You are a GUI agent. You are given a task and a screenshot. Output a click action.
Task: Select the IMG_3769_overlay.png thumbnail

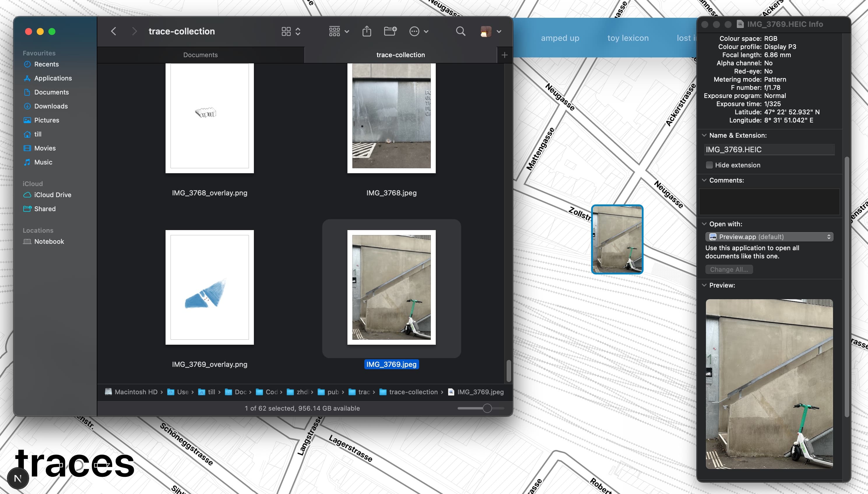tap(210, 287)
